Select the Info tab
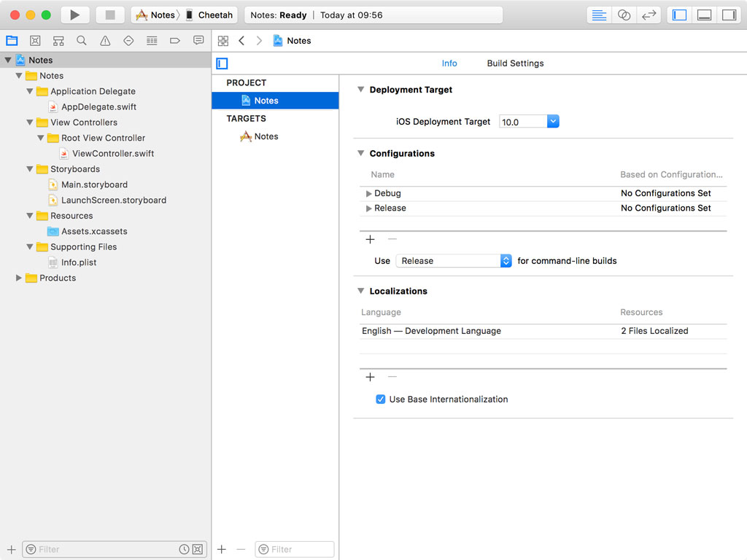This screenshot has width=747, height=560. coord(449,63)
